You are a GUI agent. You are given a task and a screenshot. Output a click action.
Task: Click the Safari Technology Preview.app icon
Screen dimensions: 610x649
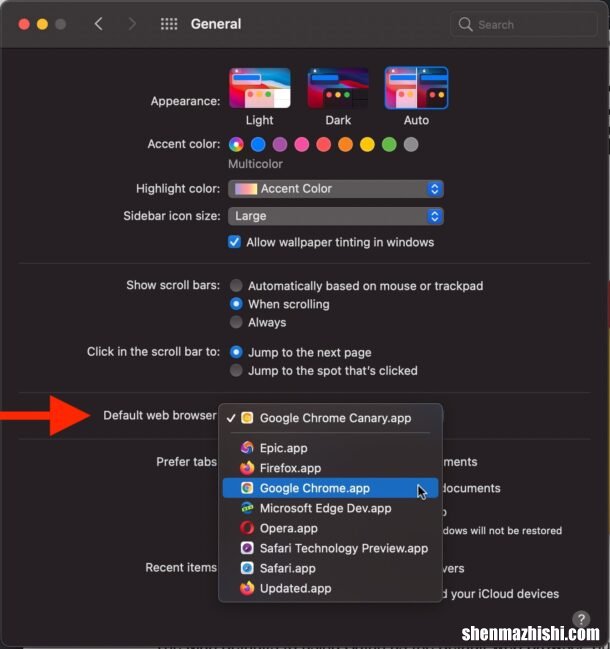click(247, 548)
